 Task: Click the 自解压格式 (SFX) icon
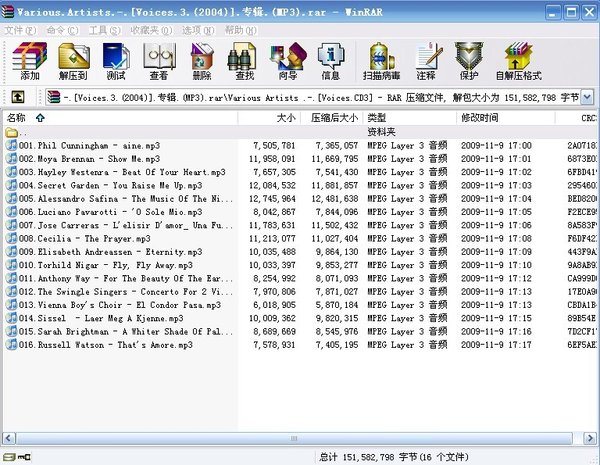coord(518,61)
